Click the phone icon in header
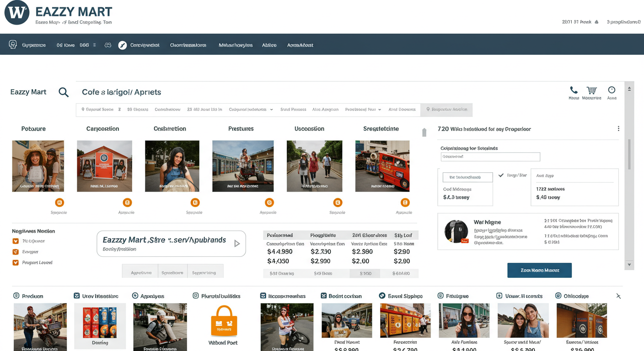The image size is (644, 351). pyautogui.click(x=574, y=90)
